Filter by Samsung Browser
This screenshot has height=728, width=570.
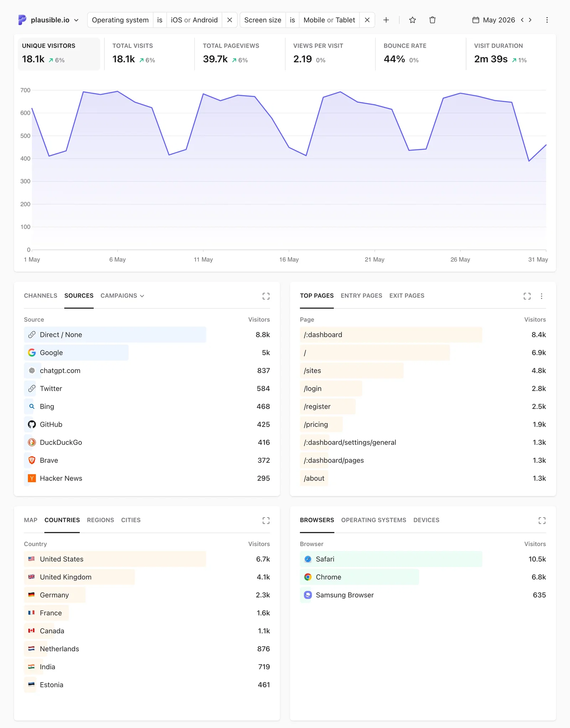coord(423,595)
